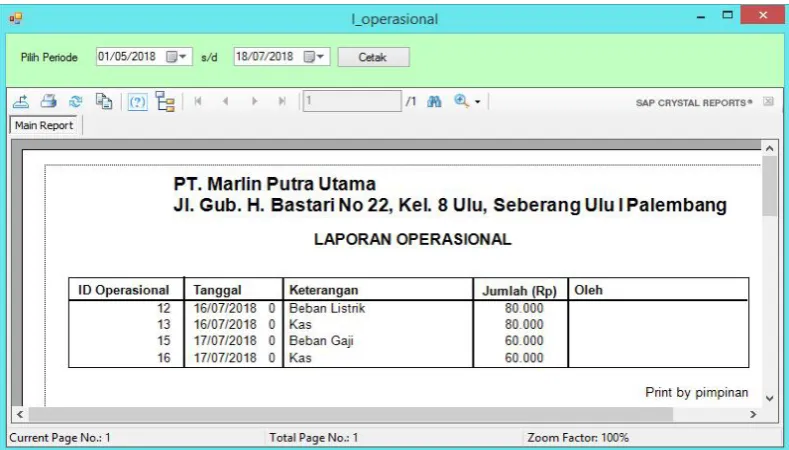
Task: Go to next page arrow
Action: coord(255,102)
